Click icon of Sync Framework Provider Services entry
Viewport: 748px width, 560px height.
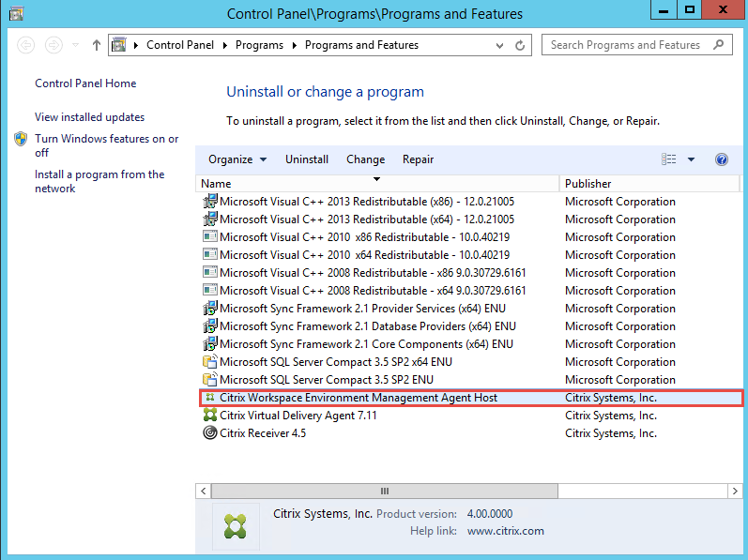click(210, 309)
